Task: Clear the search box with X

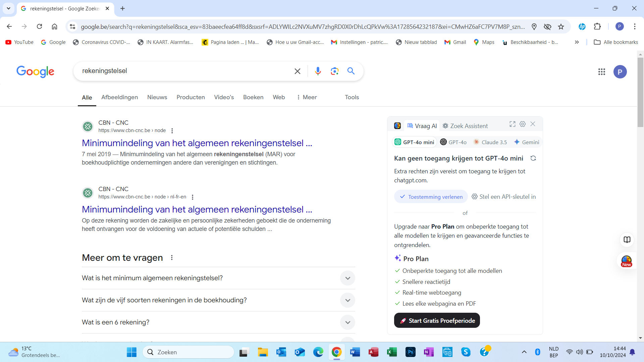Action: tap(297, 71)
